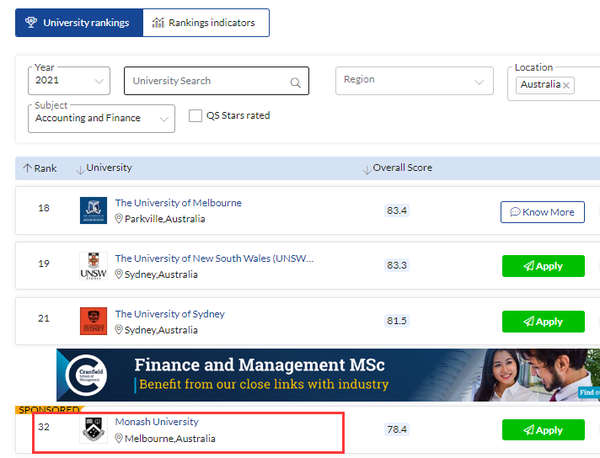Select the 83.4 overall score value
600x458 pixels.
(x=397, y=210)
